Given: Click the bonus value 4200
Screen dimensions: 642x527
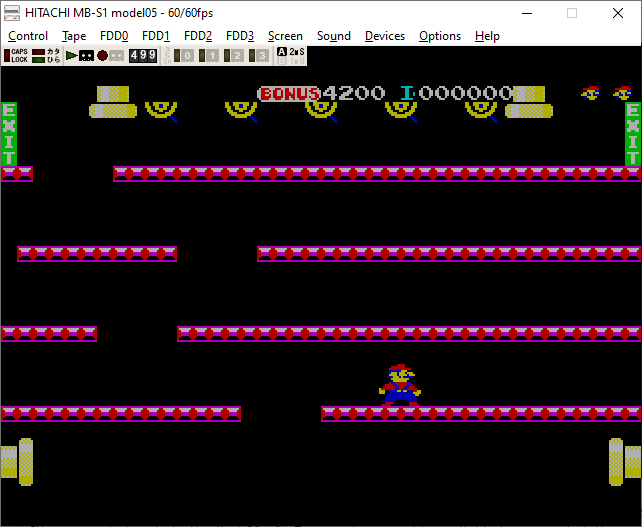Looking at the screenshot, I should pyautogui.click(x=354, y=93).
